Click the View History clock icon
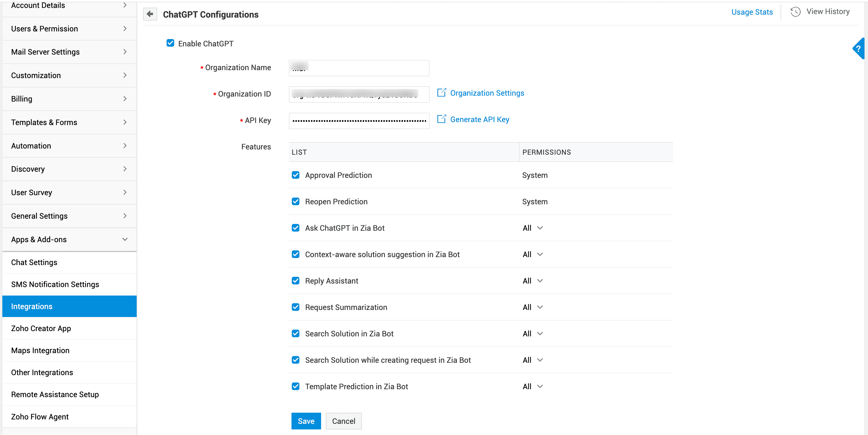Image resolution: width=868 pixels, height=435 pixels. (795, 12)
